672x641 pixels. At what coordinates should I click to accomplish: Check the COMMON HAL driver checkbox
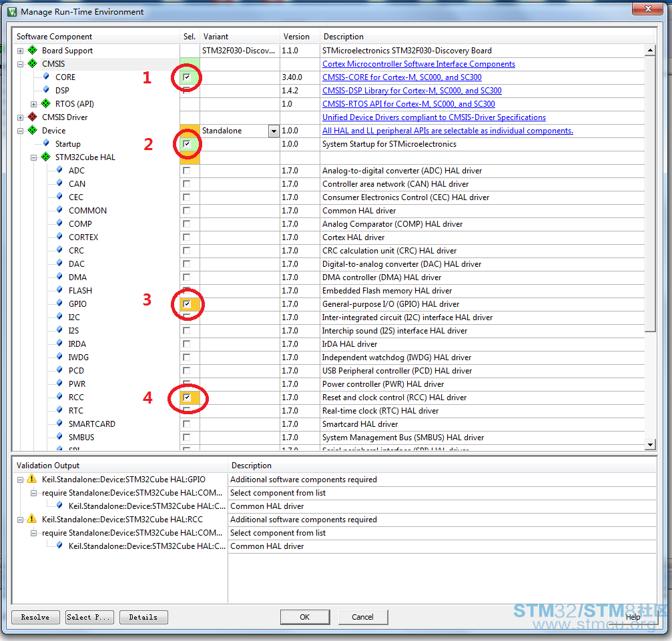pyautogui.click(x=186, y=210)
